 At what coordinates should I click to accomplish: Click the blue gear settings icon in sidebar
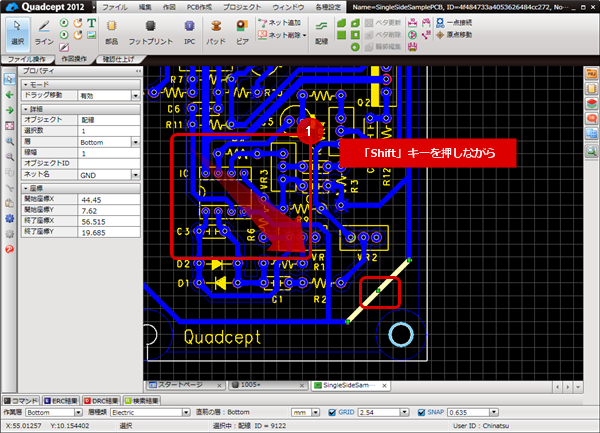click(10, 218)
